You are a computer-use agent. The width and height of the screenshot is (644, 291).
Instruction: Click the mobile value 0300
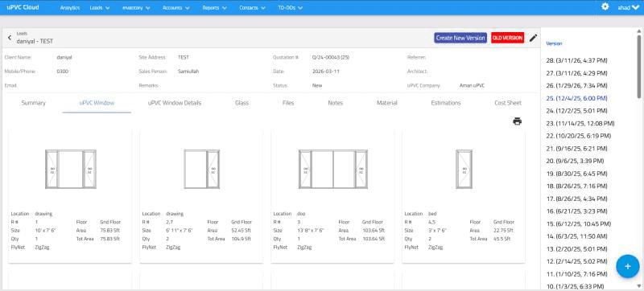tap(63, 72)
